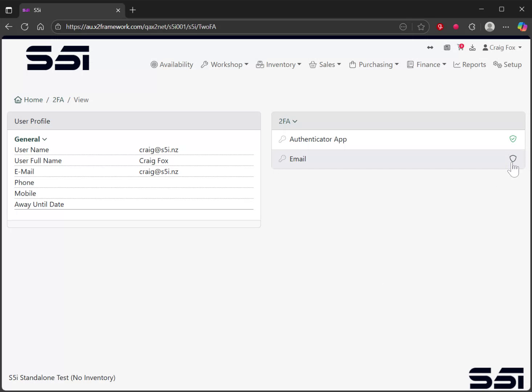532x392 pixels.
Task: Select the S5i browser tab
Action: (72, 10)
